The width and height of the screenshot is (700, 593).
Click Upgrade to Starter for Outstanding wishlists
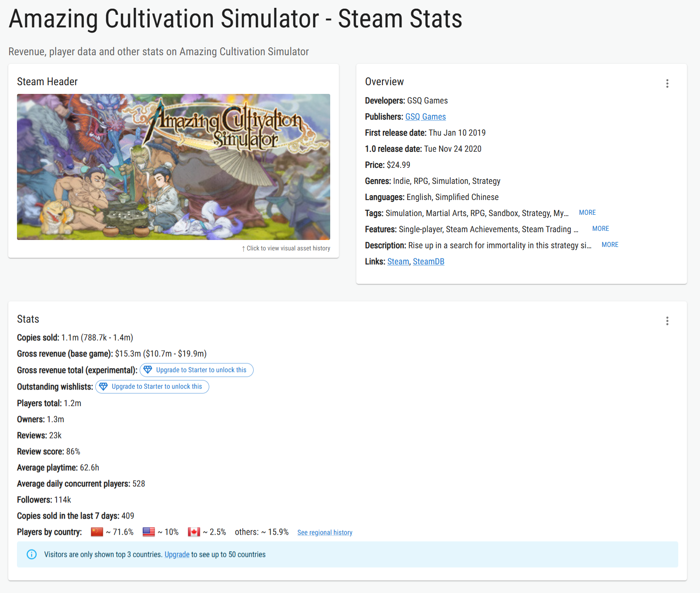(x=152, y=386)
